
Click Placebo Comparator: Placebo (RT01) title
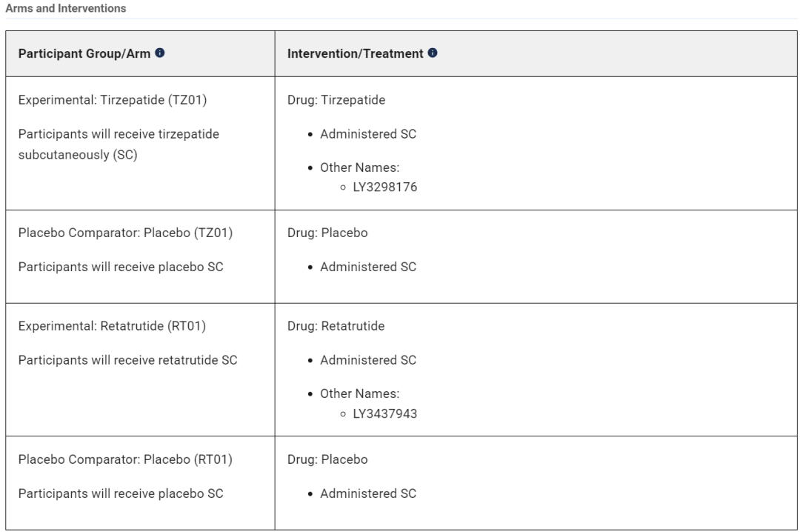click(125, 459)
